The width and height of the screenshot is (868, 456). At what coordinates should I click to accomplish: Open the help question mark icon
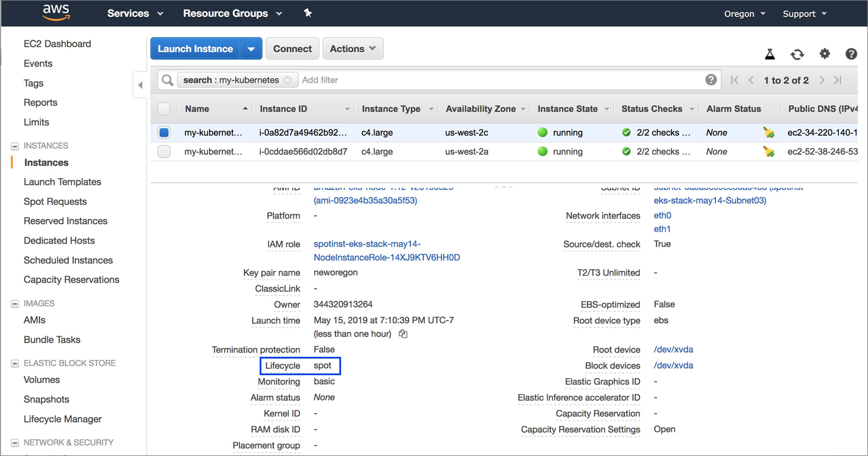(x=851, y=54)
